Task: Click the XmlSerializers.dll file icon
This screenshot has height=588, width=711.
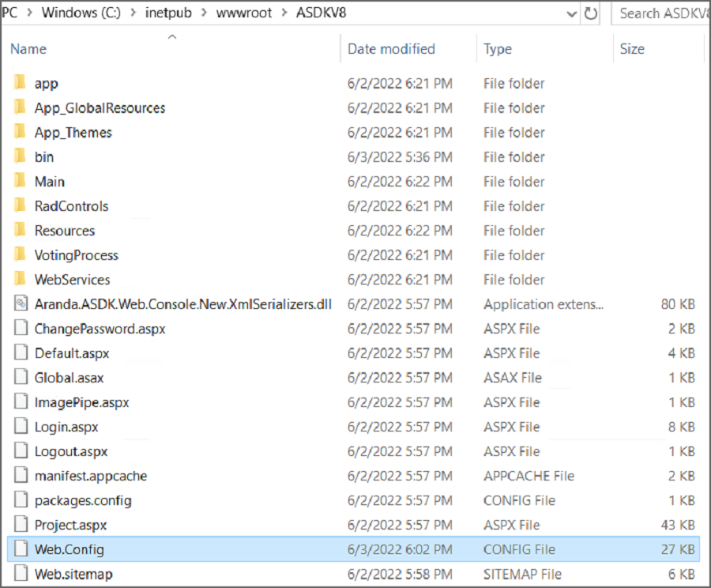Action: click(x=21, y=303)
